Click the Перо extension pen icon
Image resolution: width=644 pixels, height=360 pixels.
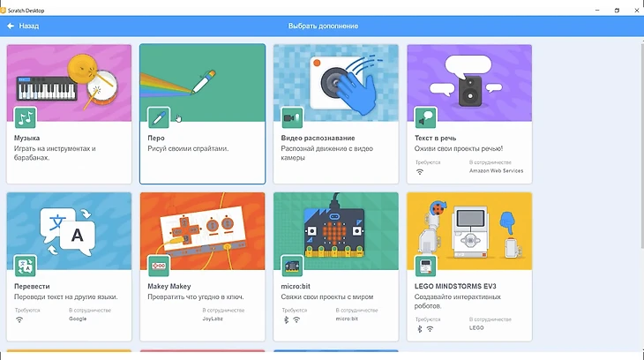tap(159, 118)
